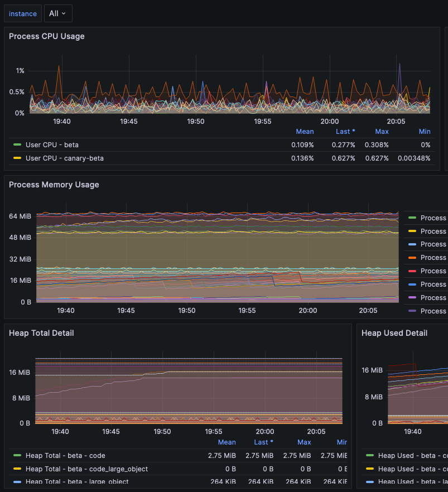Screen dimensions: 448x492
Task: Click yellow swatch of User CPU - canary-beta
Action: coord(17,158)
